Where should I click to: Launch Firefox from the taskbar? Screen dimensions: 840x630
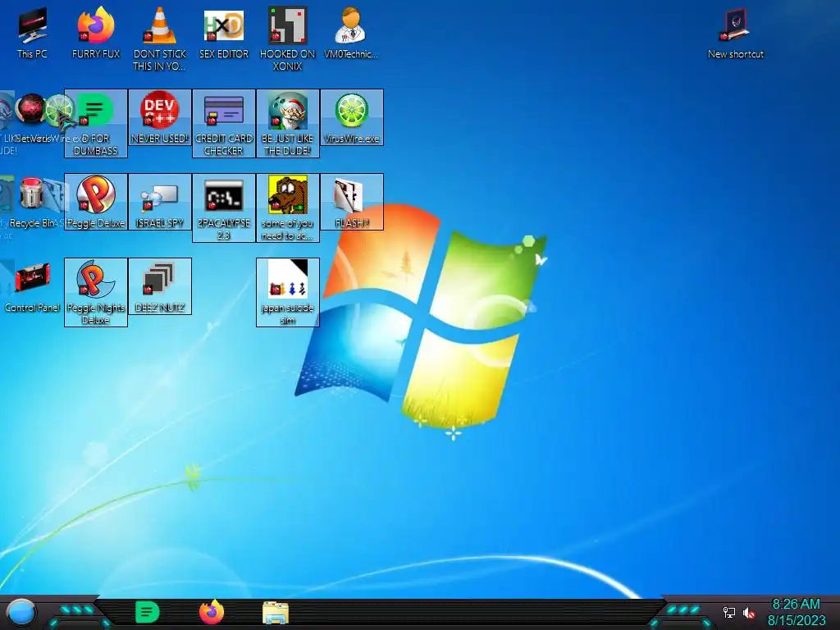[x=212, y=612]
